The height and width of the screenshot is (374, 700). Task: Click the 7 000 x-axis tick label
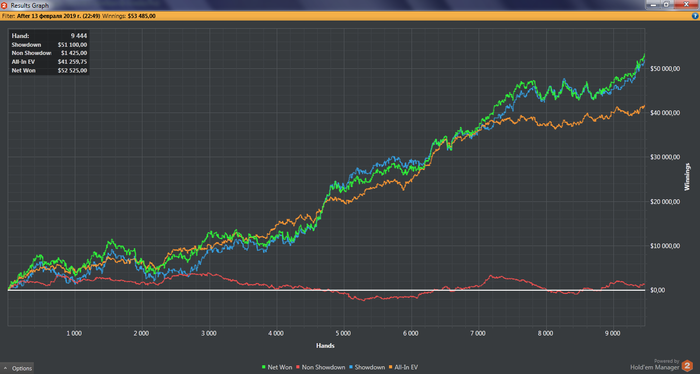pyautogui.click(x=478, y=333)
